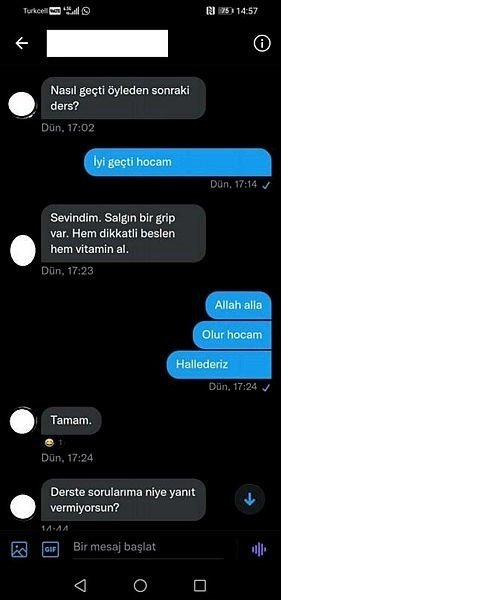
Task: Jump to latest messages with down arrow button
Action: pyautogui.click(x=250, y=499)
